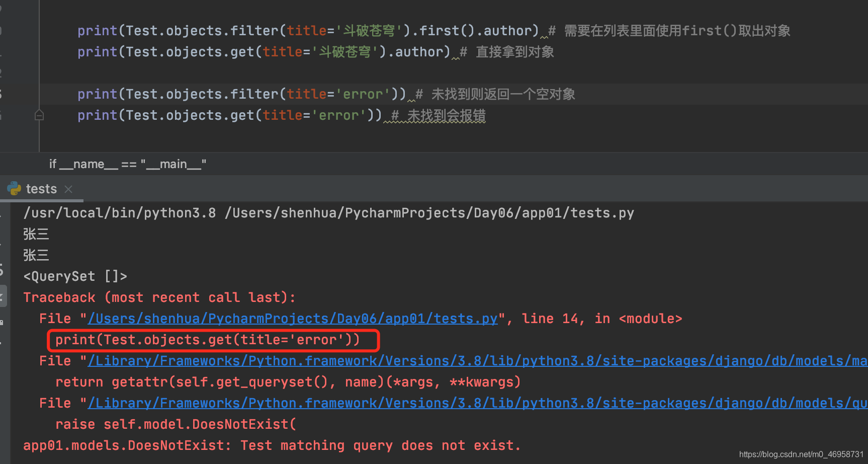
Task: Click the Traceback (most recent call last) line
Action: (x=159, y=297)
